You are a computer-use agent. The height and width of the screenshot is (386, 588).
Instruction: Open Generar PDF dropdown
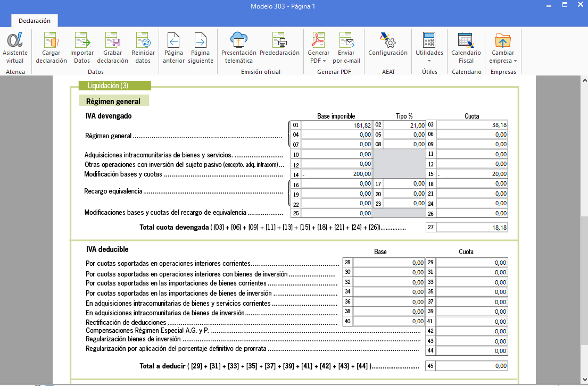[x=318, y=48]
